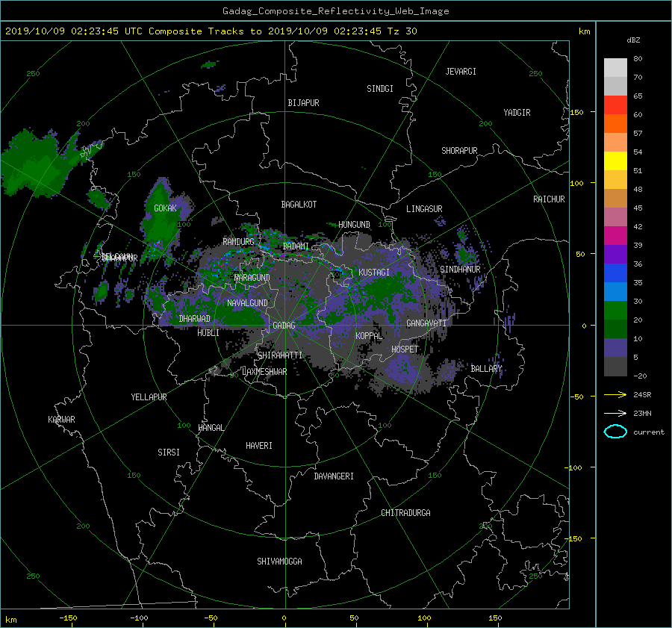The image size is (672, 628).
Task: Select the BIJAPUR city label
Action: click(x=303, y=103)
